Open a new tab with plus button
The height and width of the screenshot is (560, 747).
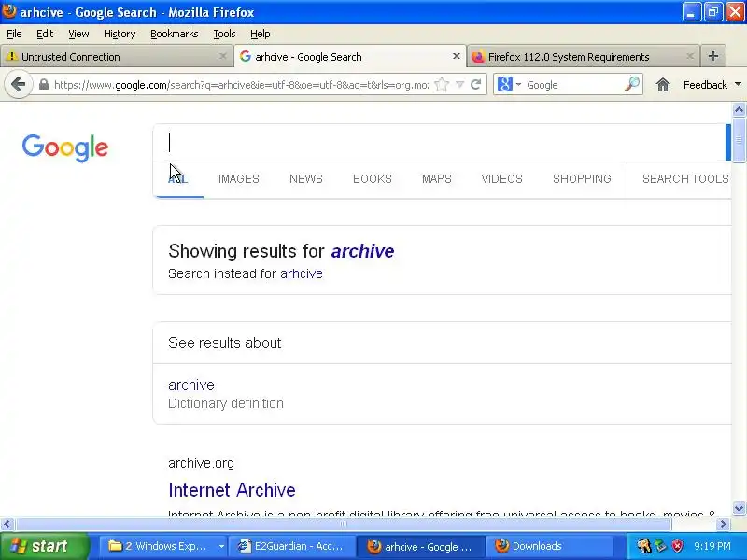click(713, 56)
